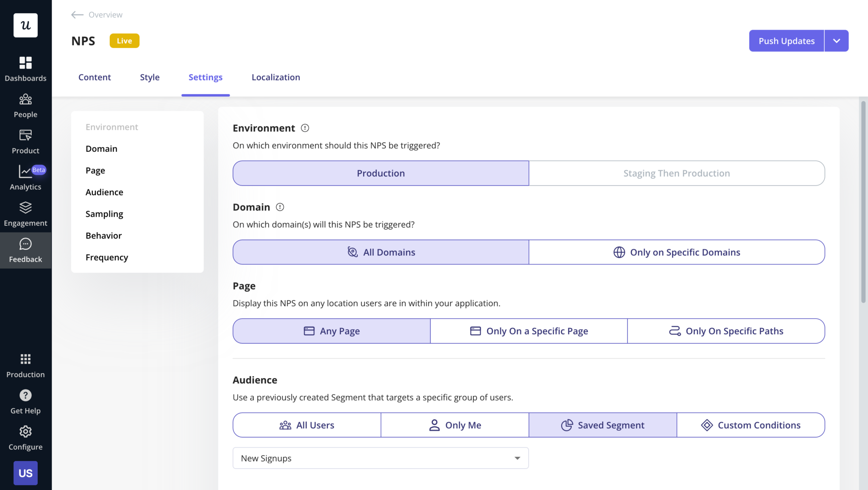Switch to the Style tab
This screenshot has height=490, width=868.
click(x=150, y=77)
